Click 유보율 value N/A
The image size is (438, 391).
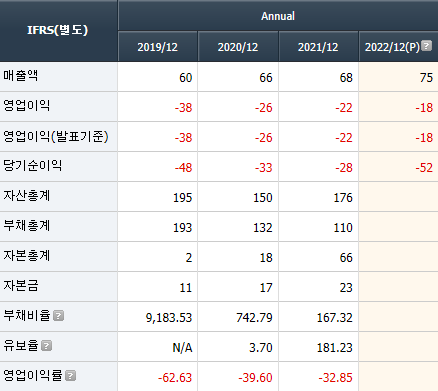pos(182,348)
